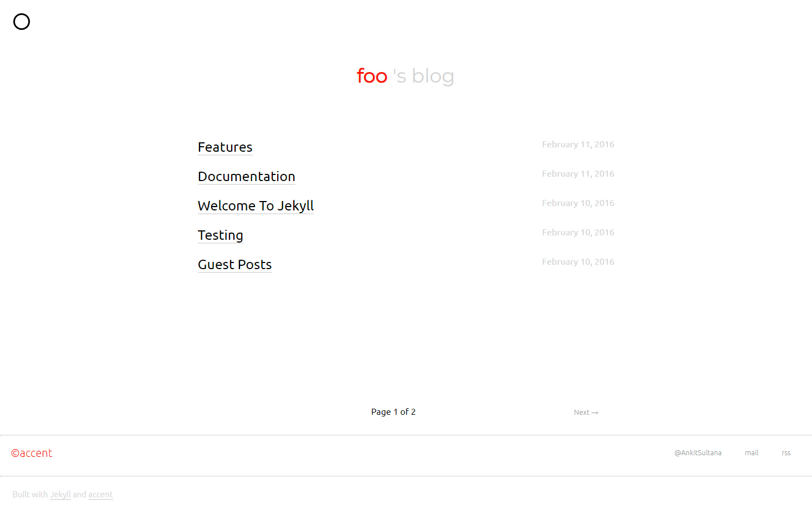Click the 's blog heading text
Viewport: 812px width, 515px height.
[x=423, y=76]
